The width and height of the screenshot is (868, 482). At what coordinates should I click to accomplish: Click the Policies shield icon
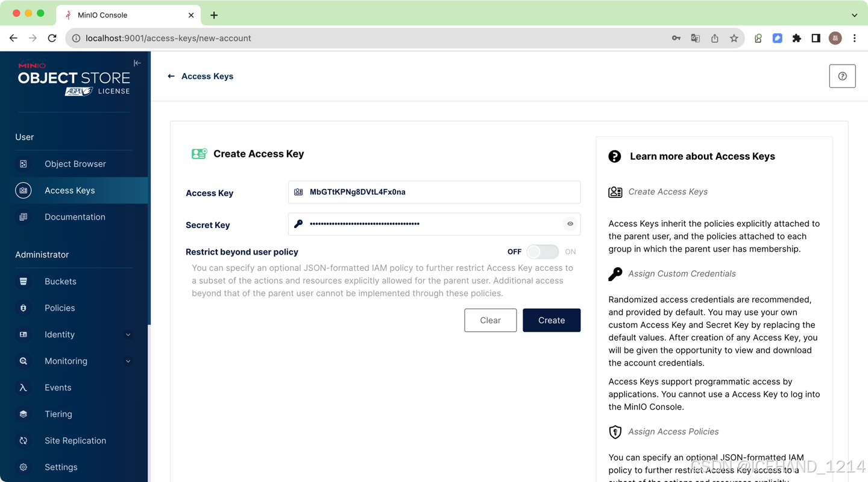tap(24, 308)
